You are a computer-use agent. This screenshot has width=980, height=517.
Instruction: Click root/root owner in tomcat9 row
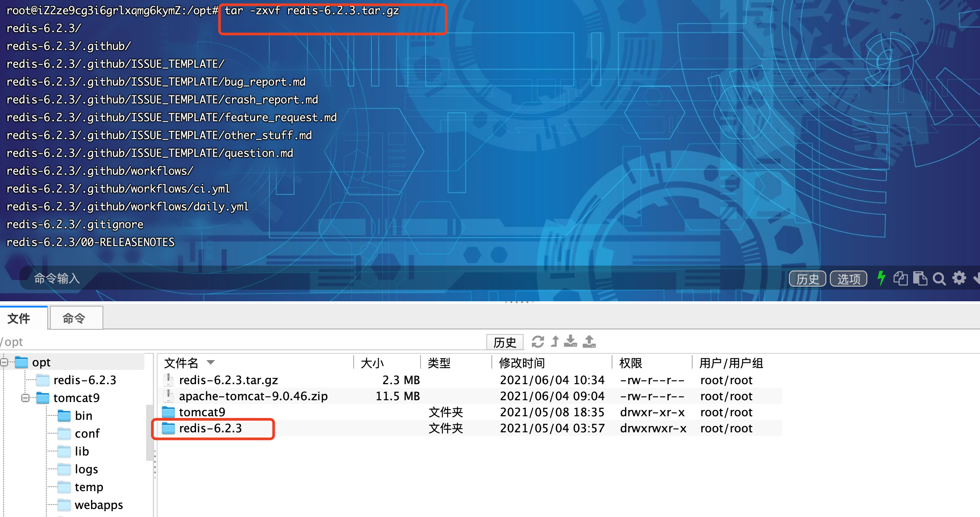(726, 412)
